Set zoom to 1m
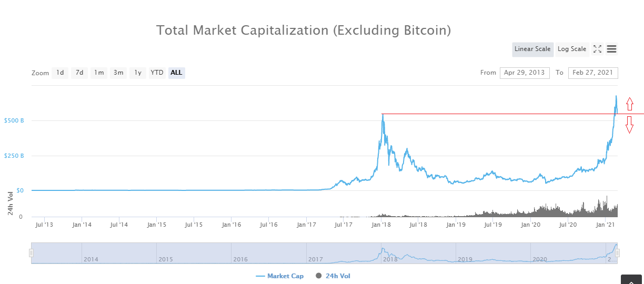This screenshot has height=284, width=644. pos(99,73)
